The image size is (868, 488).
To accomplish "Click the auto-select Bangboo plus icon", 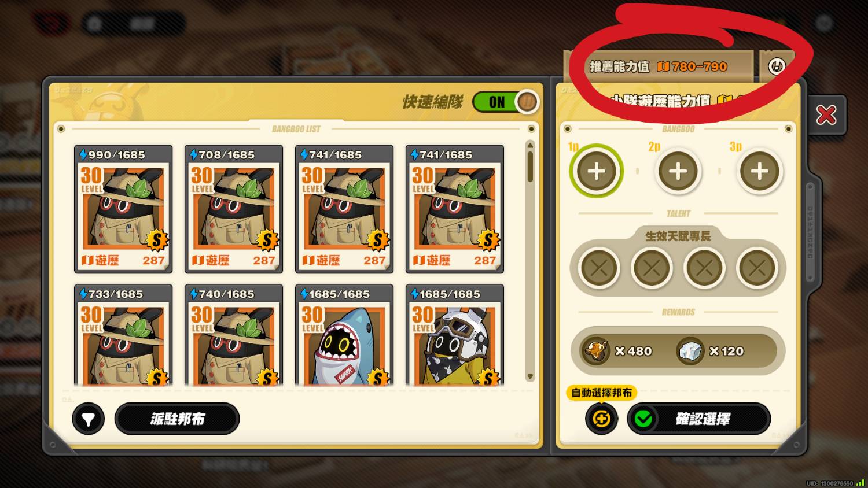I will (x=601, y=419).
